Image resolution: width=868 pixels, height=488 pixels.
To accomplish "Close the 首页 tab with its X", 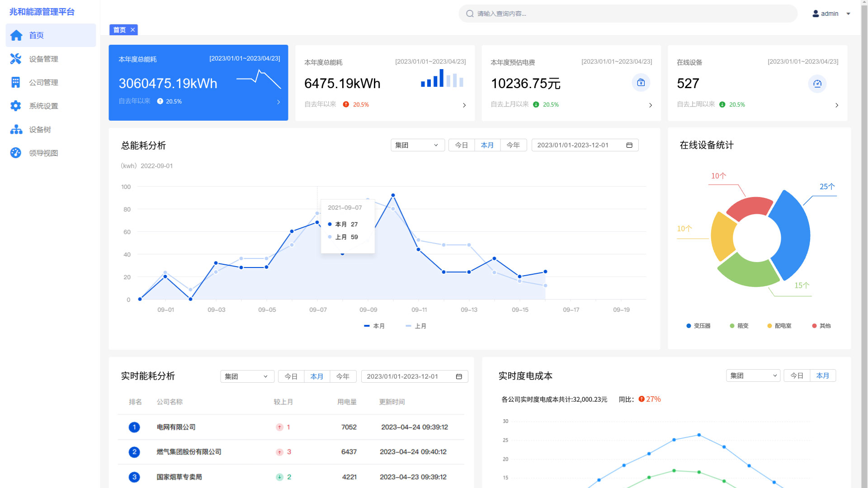I will (x=132, y=30).
